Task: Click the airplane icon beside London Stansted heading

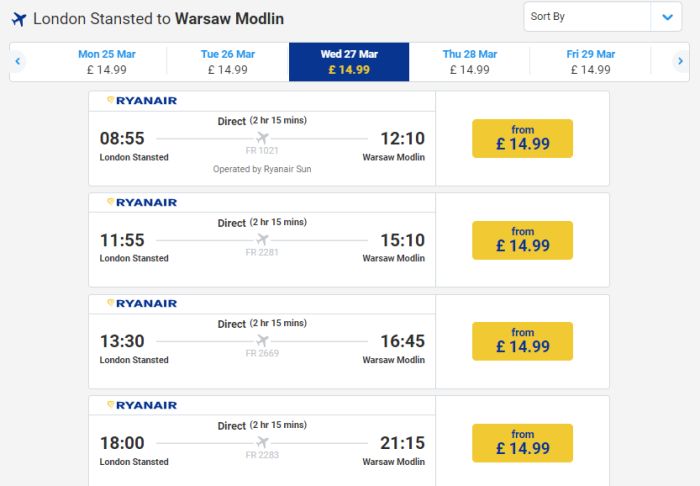Action: tap(19, 19)
